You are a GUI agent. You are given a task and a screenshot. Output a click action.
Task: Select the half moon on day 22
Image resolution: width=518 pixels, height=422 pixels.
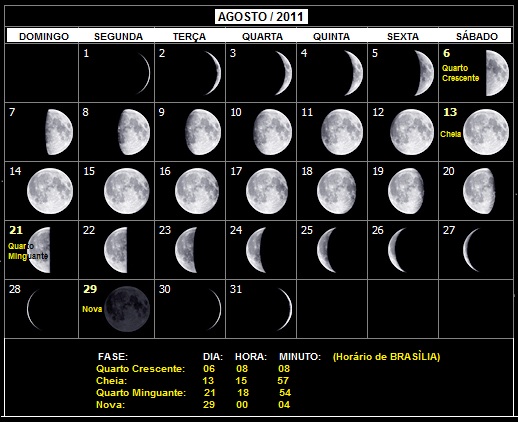[x=116, y=250]
